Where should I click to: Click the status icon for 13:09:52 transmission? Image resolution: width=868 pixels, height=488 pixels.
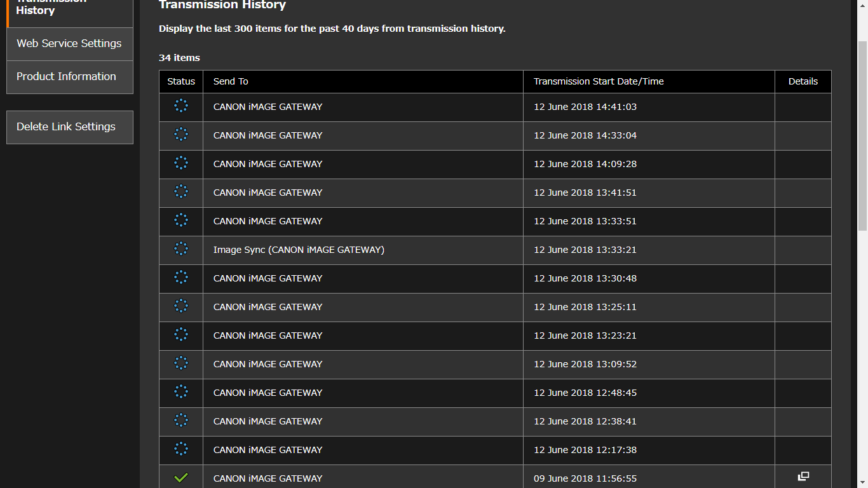pos(181,363)
